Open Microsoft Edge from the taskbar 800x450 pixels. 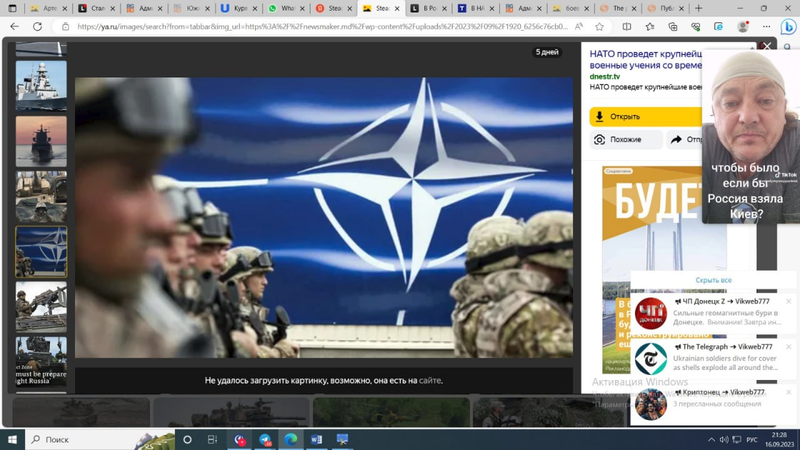(291, 439)
